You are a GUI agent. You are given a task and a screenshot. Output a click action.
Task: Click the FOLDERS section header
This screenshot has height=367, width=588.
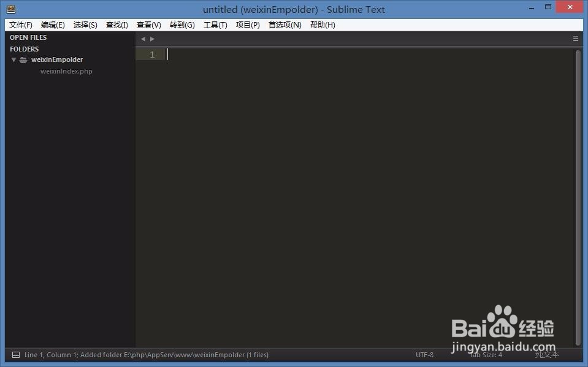24,48
